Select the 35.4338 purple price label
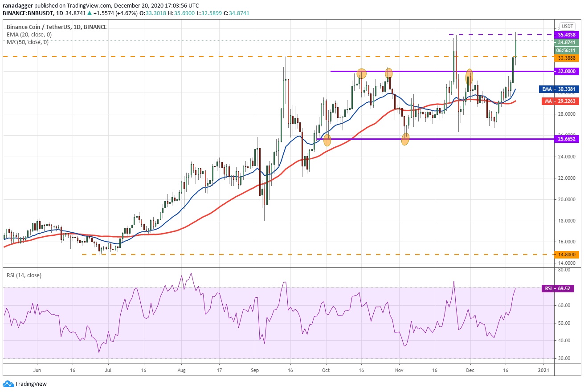This screenshot has height=392, width=584. point(567,34)
